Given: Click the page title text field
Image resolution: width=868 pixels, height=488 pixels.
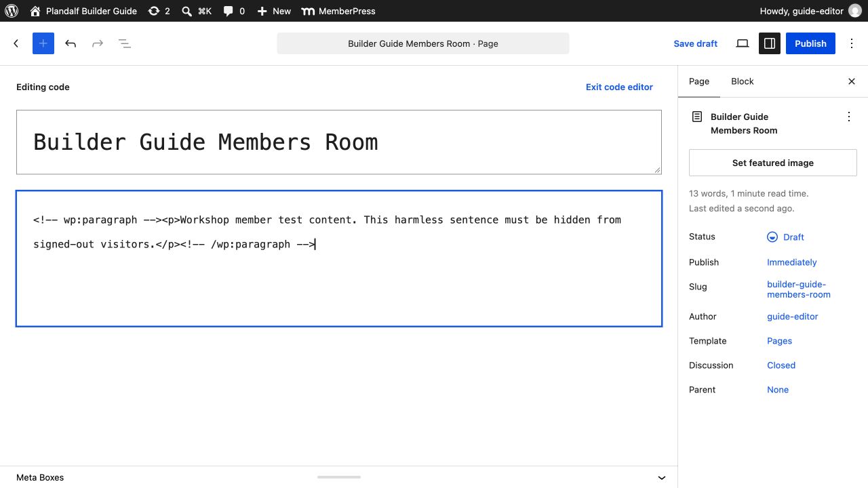Looking at the screenshot, I should (x=339, y=142).
